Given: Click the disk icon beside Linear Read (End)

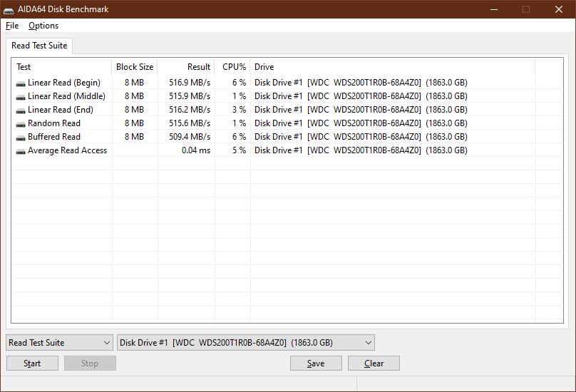Looking at the screenshot, I should pyautogui.click(x=21, y=111).
